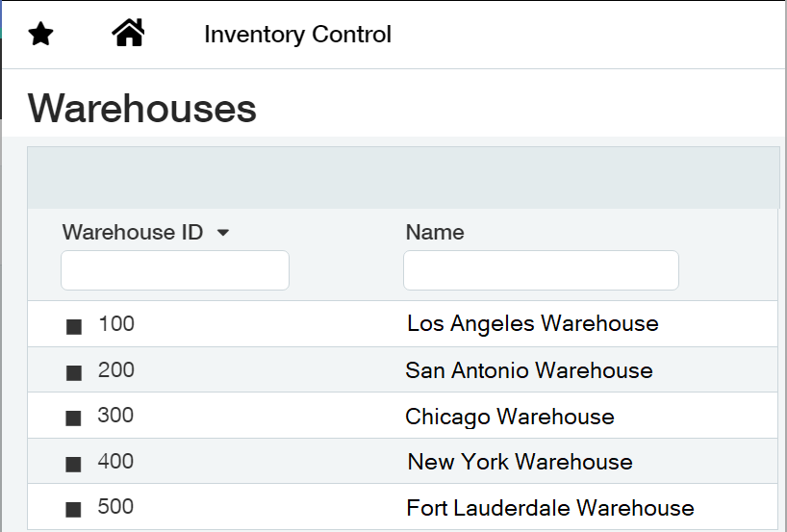
Task: Select the square marker for warehouse 200
Action: 74,373
